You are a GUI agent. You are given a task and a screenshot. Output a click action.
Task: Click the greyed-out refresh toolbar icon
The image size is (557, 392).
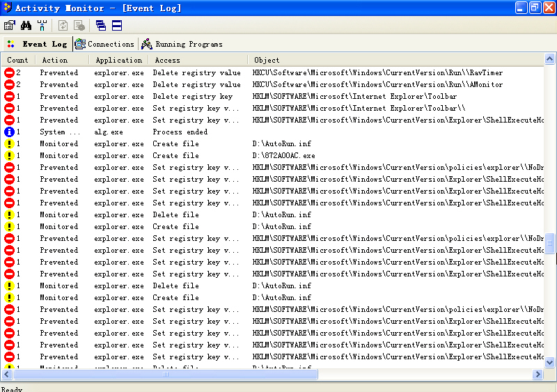click(63, 26)
